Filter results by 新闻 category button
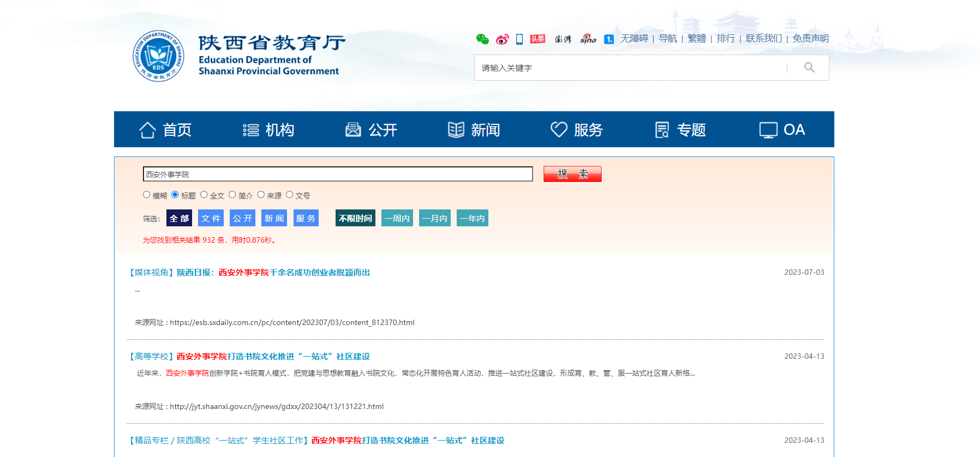 click(274, 218)
